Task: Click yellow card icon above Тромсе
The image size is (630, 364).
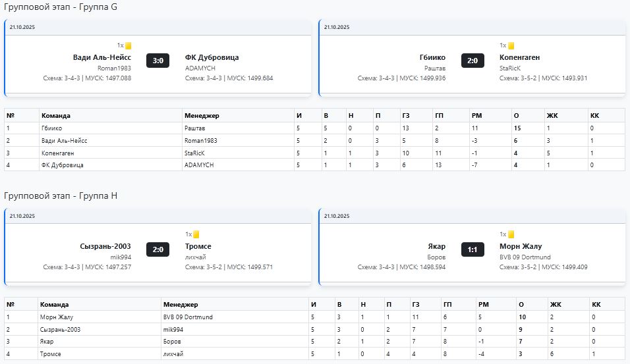Action: coord(196,234)
